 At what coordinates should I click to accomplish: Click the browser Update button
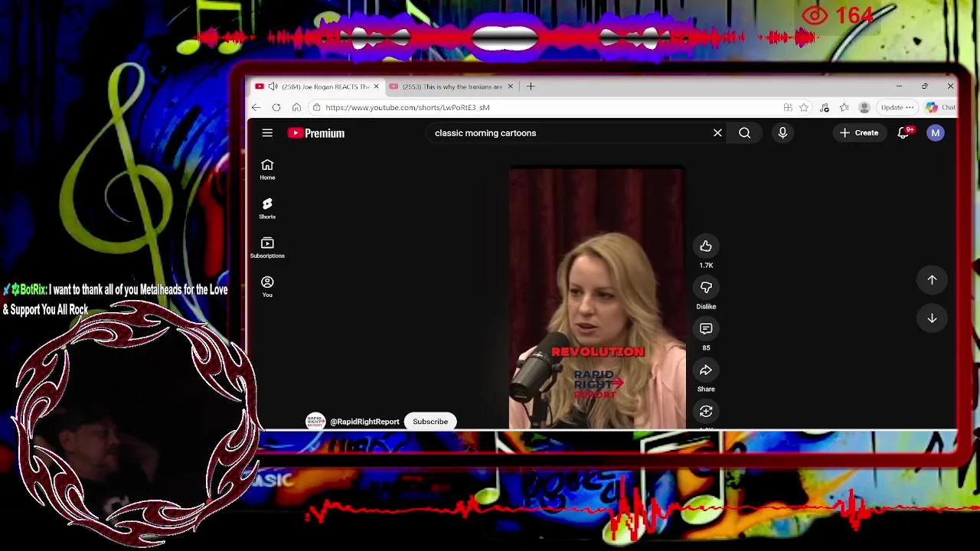pos(897,107)
